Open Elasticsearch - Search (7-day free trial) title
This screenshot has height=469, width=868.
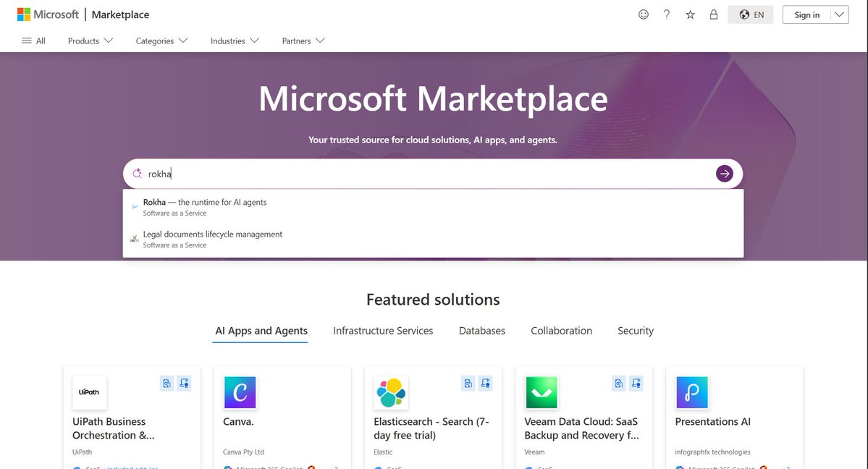(431, 428)
